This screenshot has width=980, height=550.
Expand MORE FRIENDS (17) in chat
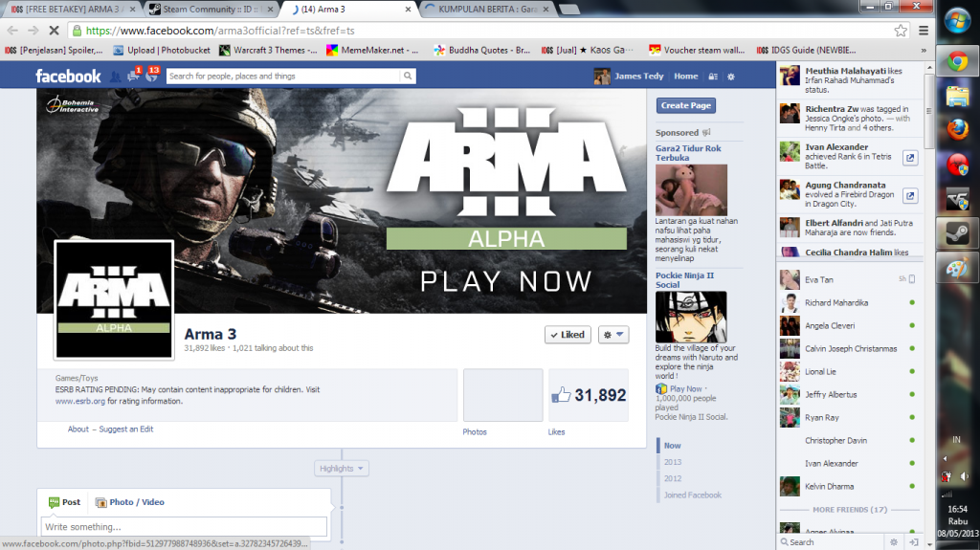(850, 510)
